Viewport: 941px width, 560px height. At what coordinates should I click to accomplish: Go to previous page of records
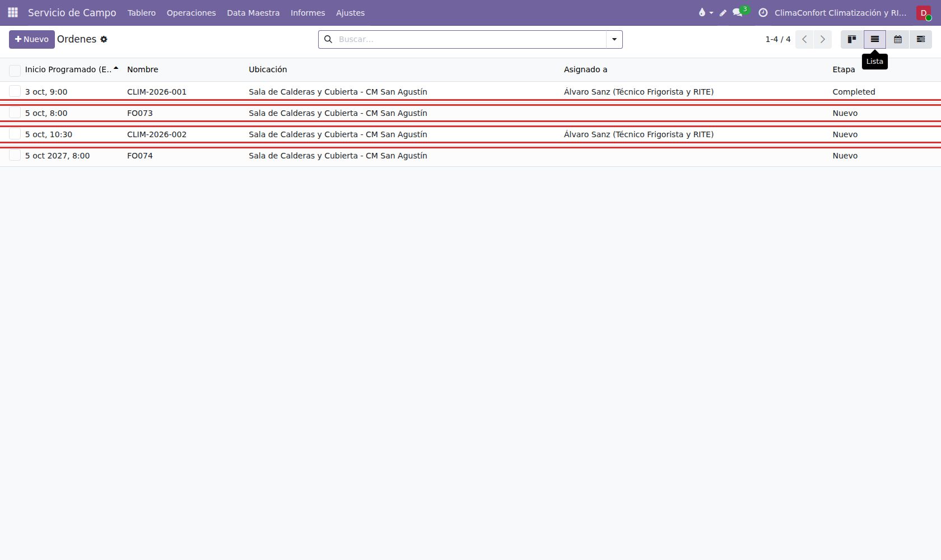coord(804,39)
